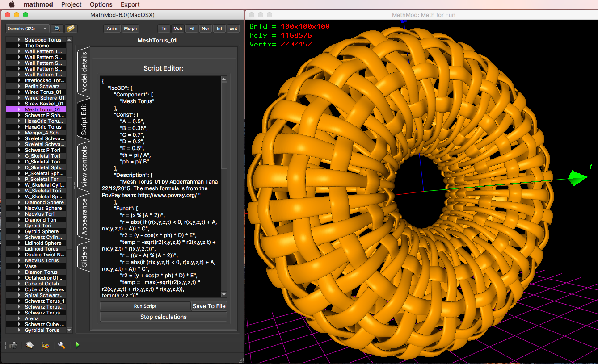Open the Examples (372) dropdown
This screenshot has height=364, width=598.
coord(27,28)
